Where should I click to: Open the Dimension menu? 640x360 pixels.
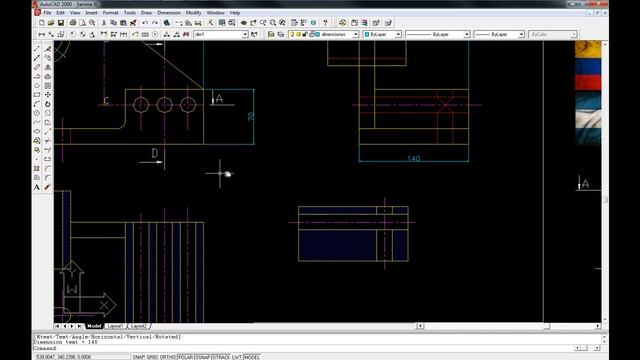pyautogui.click(x=169, y=13)
